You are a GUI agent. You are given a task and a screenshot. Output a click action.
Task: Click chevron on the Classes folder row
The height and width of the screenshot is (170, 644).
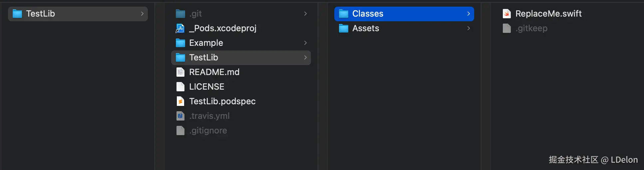(x=469, y=14)
